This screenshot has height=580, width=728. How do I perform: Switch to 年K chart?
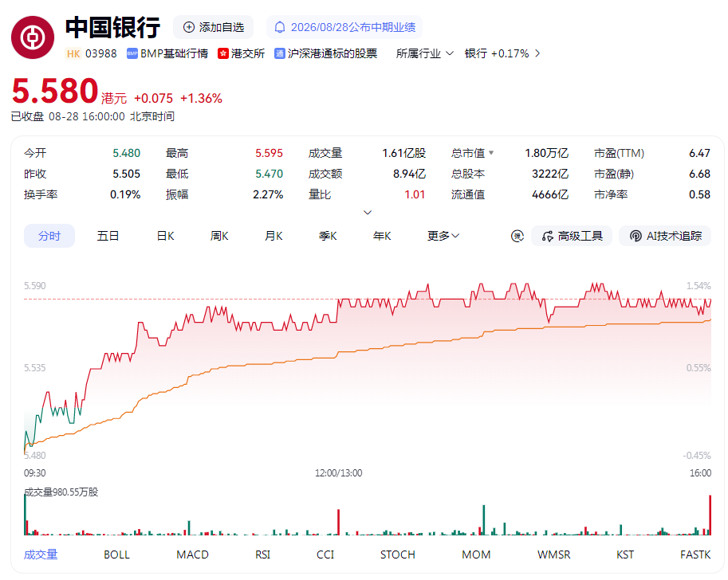coord(382,236)
